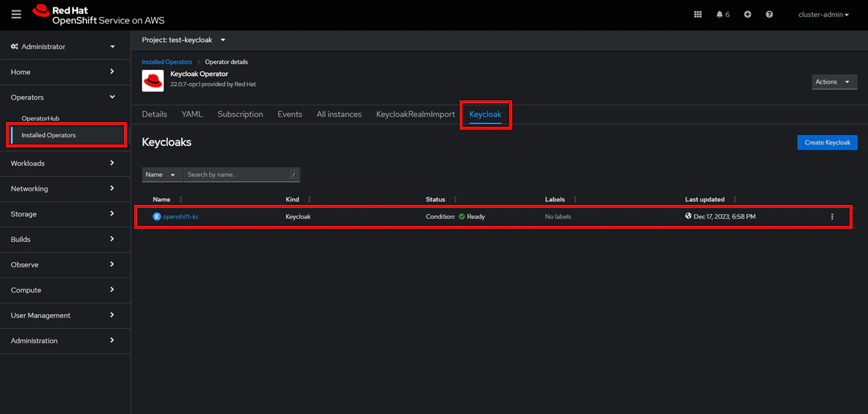Open kebab menu for openshift-kc row
The image size is (868, 414).
click(832, 217)
